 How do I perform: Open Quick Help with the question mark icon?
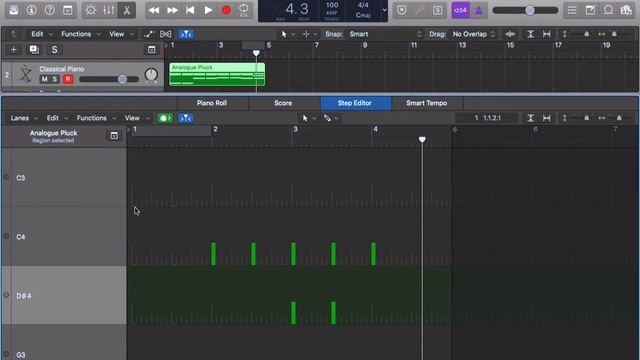[x=49, y=10]
